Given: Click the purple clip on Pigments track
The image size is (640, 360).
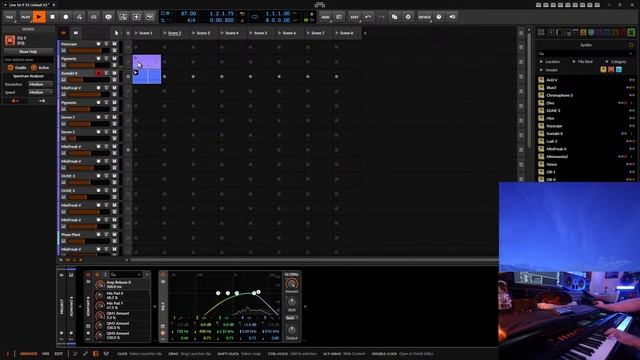Looking at the screenshot, I should coord(147,62).
